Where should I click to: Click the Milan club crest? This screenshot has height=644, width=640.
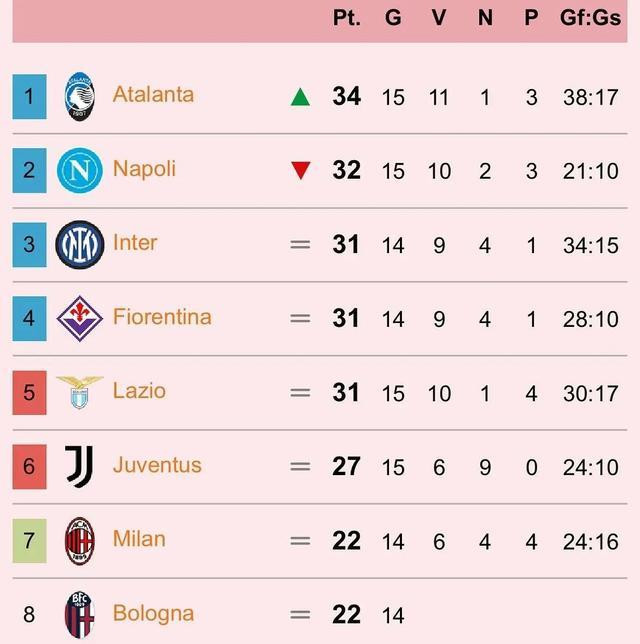tap(80, 541)
